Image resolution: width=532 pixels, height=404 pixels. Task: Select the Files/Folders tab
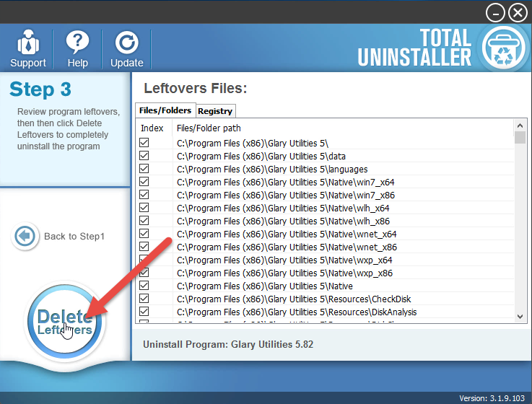[165, 110]
